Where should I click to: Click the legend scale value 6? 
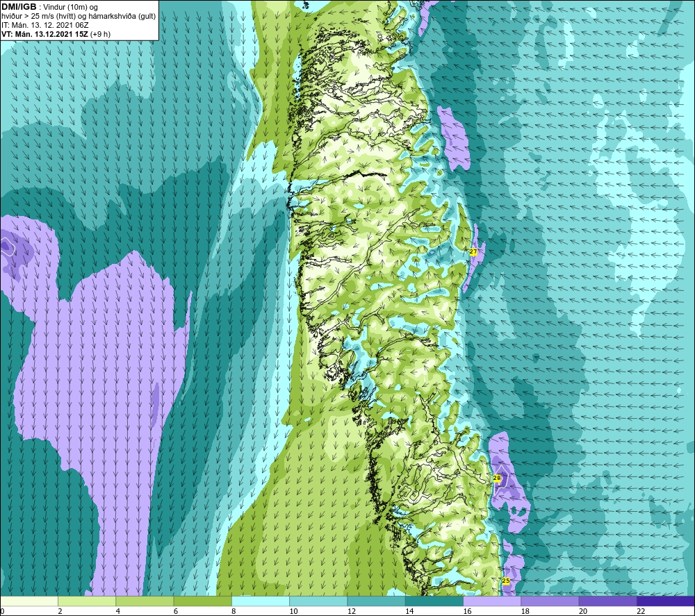coord(176,611)
